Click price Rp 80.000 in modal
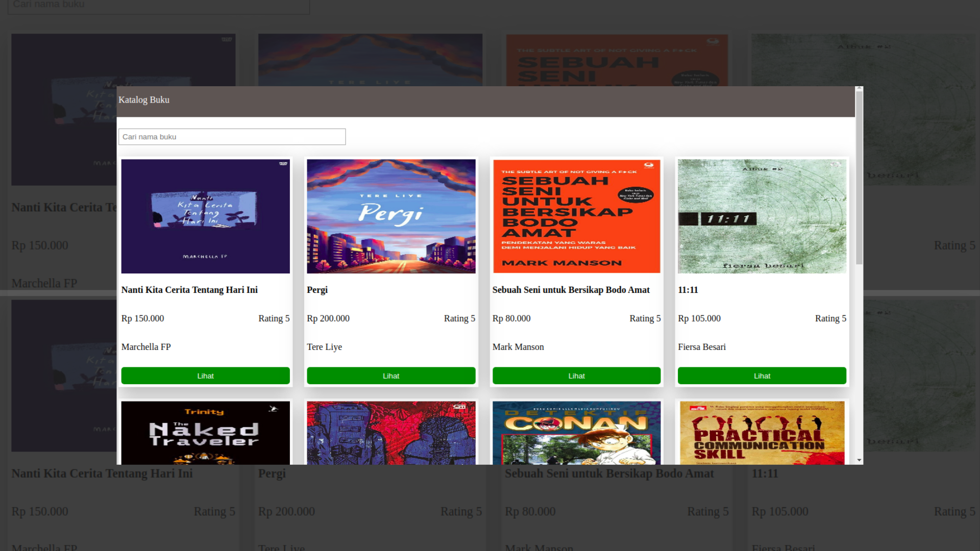Image resolution: width=980 pixels, height=551 pixels. coord(511,318)
